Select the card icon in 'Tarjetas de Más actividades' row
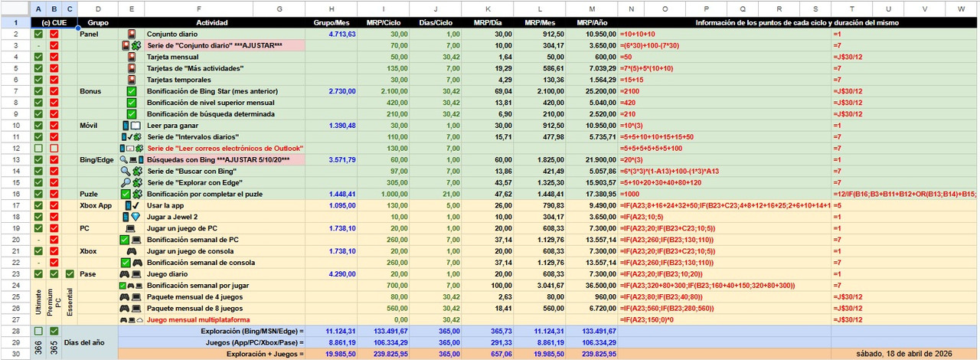This screenshot has height=360, width=980. click(x=132, y=68)
